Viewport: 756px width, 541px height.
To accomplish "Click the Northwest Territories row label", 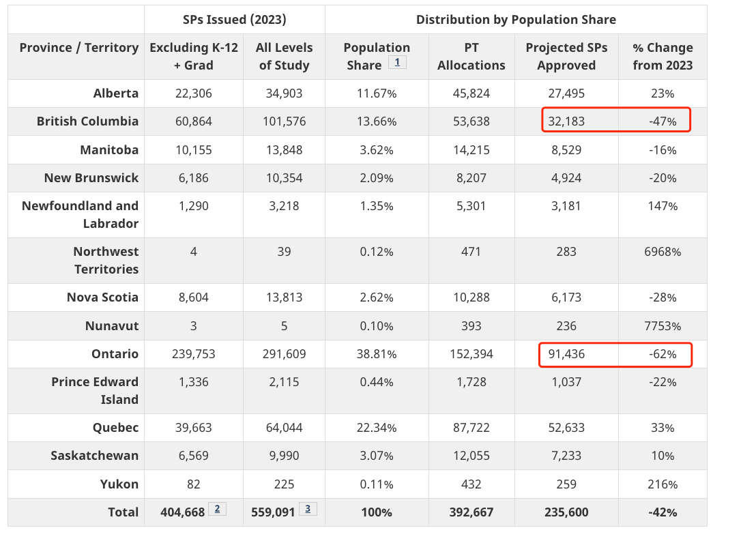I will (x=106, y=261).
